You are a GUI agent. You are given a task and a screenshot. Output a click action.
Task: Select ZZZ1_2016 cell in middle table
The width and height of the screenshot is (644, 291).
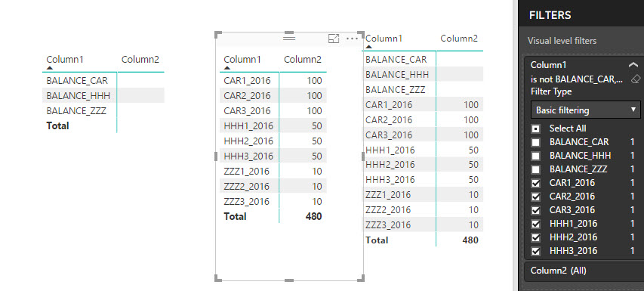coord(246,172)
